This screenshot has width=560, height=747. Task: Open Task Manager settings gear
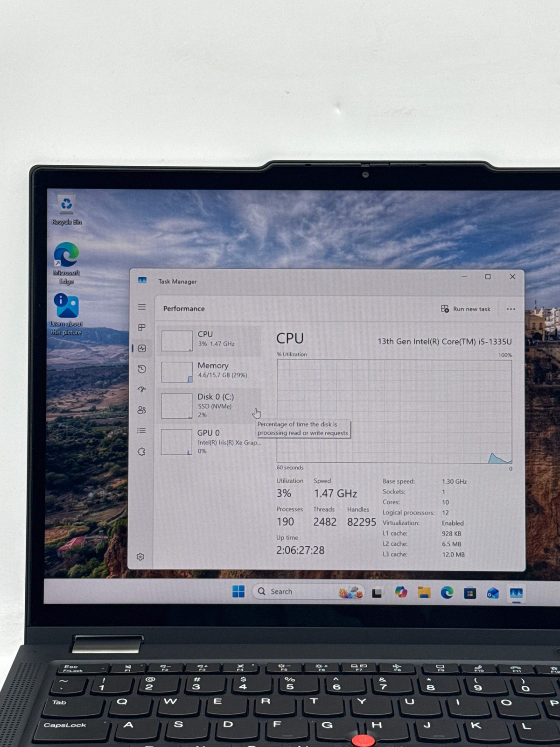(140, 557)
